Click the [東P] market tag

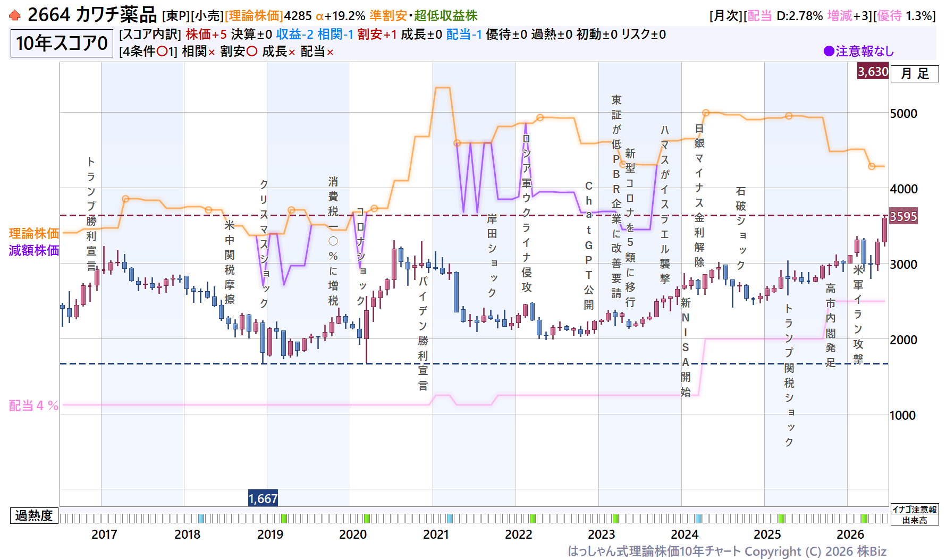coord(176,16)
